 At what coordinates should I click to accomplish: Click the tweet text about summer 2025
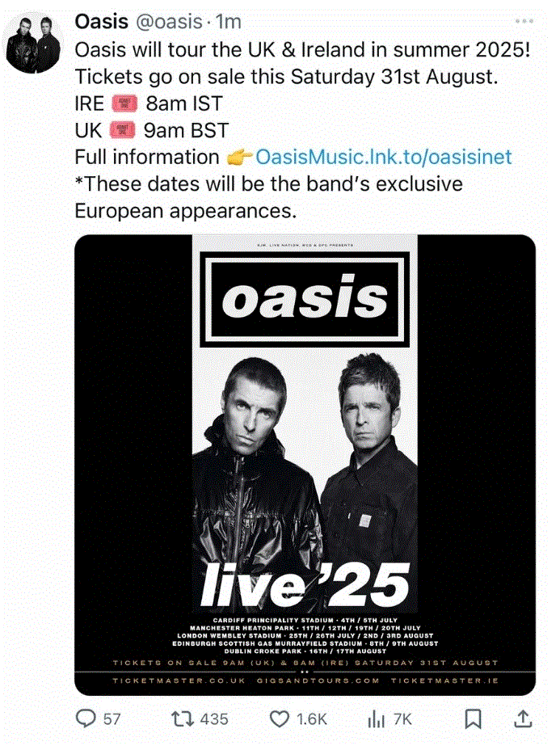coord(303,50)
